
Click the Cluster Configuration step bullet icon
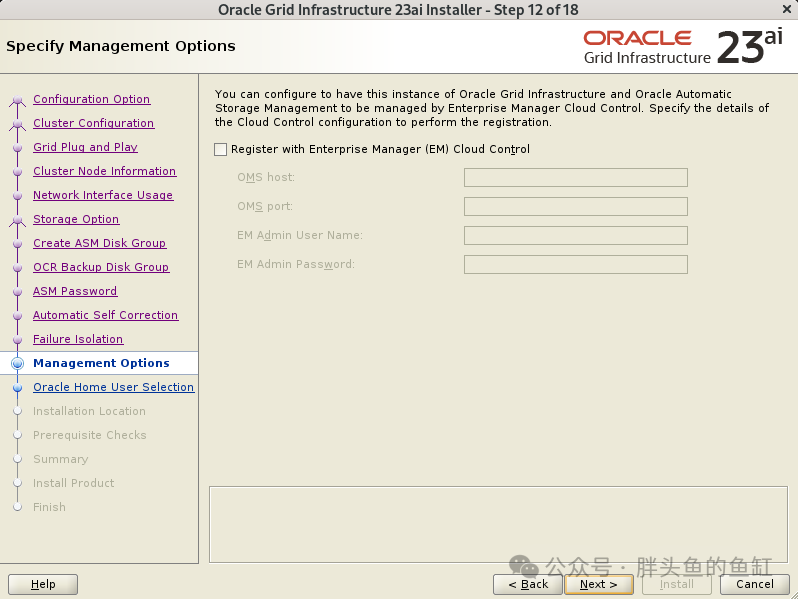[17, 124]
